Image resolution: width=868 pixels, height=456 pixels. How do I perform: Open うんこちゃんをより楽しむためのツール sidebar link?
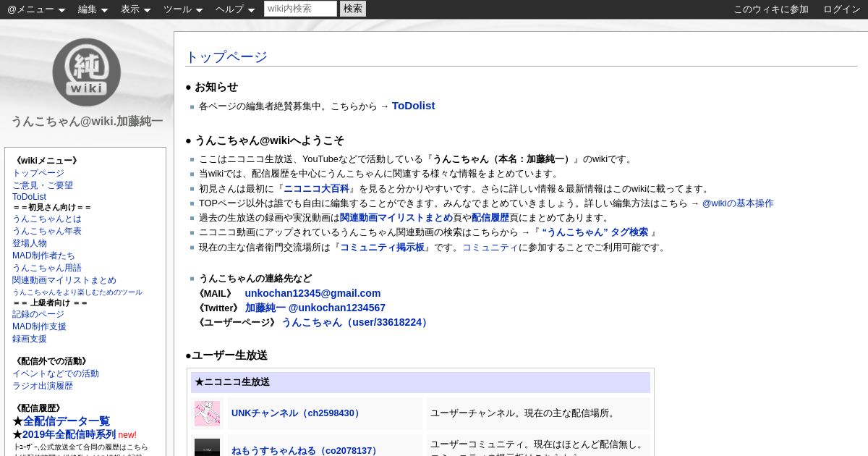(77, 292)
